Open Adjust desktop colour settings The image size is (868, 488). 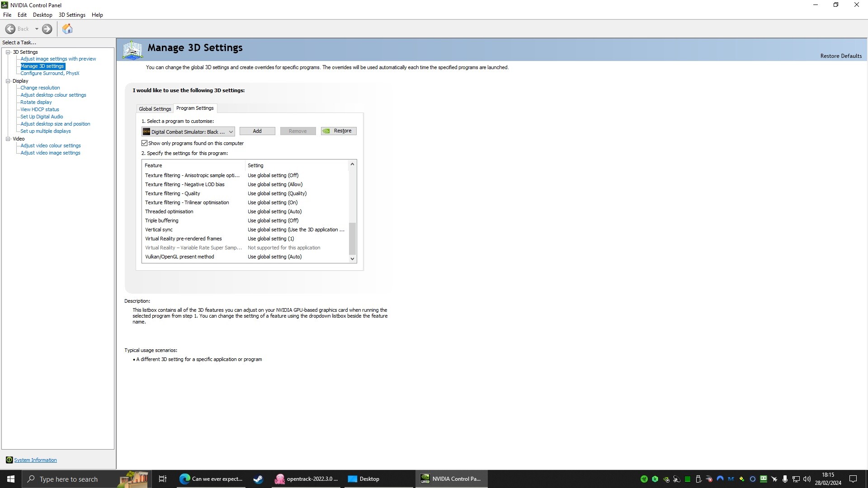coord(53,95)
